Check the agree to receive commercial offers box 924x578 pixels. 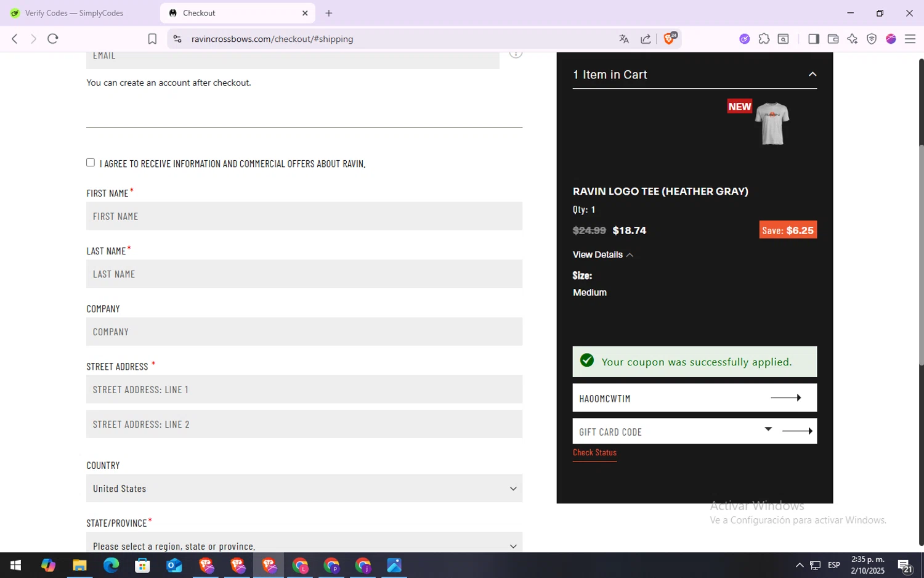pyautogui.click(x=91, y=163)
